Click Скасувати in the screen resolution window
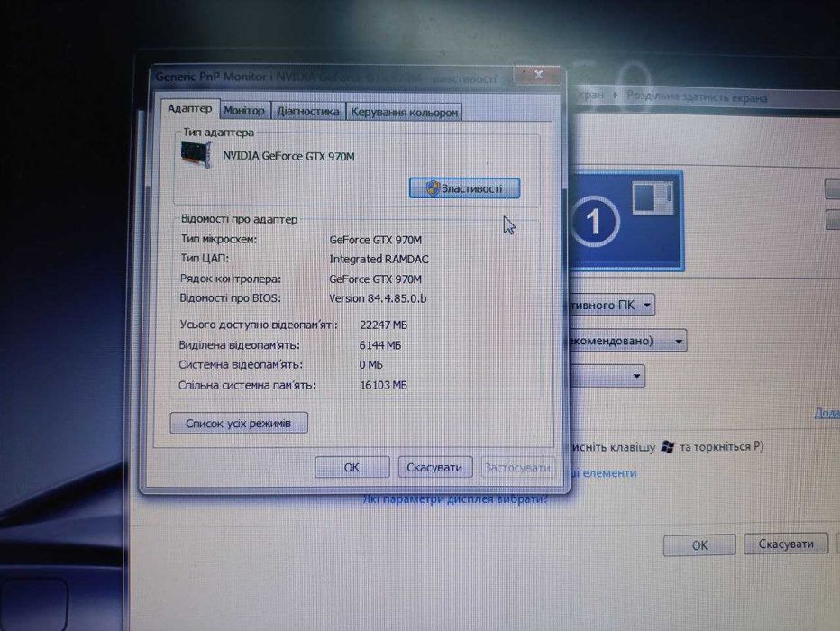The width and height of the screenshot is (840, 631). click(786, 544)
